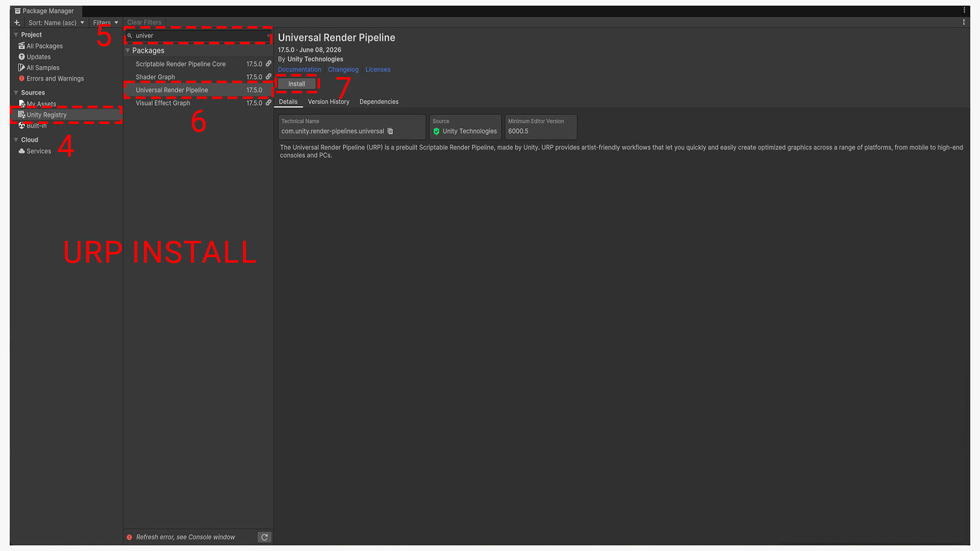Viewport: 980px width, 551px height.
Task: Click the red refresh error icon
Action: [129, 537]
